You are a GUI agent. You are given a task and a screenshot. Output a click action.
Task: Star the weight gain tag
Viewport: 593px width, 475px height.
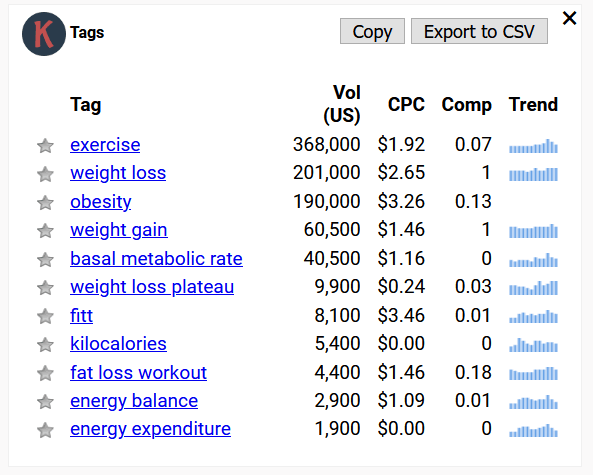[x=45, y=231]
